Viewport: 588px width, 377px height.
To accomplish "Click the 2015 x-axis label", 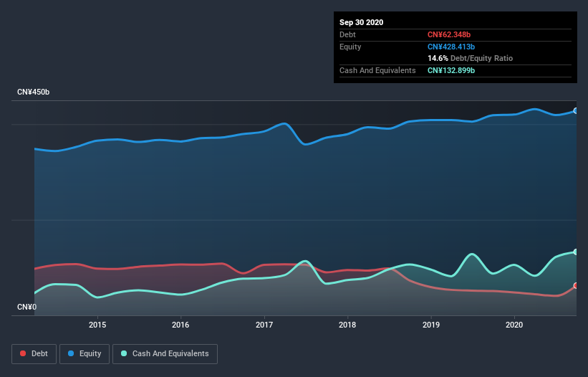I will pos(97,325).
